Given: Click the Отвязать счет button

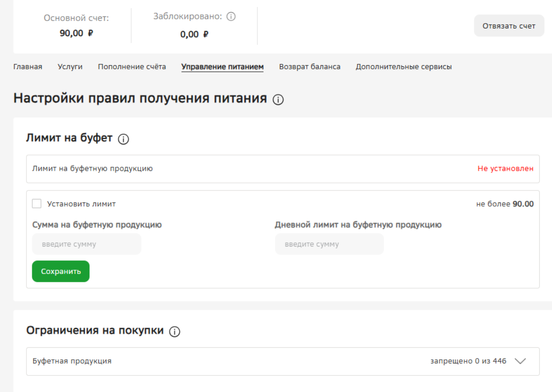Looking at the screenshot, I should pos(509,25).
